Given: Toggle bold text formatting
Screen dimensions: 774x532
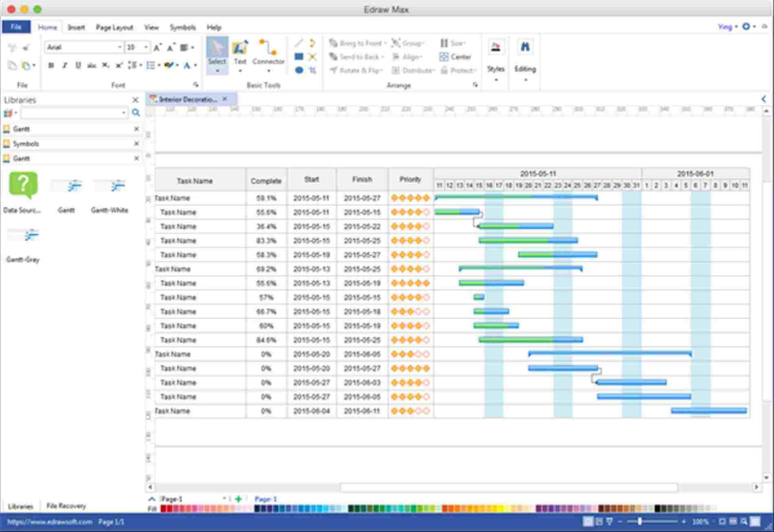Looking at the screenshot, I should pos(51,66).
